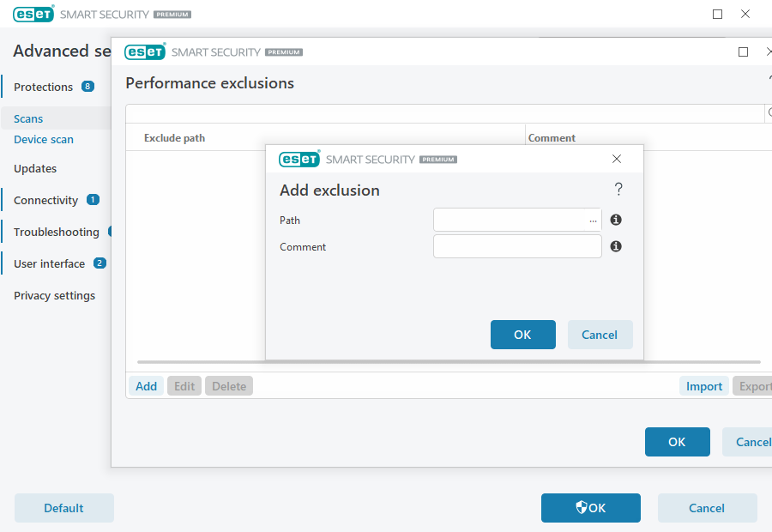Click Add in Performance exclusions list
This screenshot has width=772, height=532.
(146, 386)
